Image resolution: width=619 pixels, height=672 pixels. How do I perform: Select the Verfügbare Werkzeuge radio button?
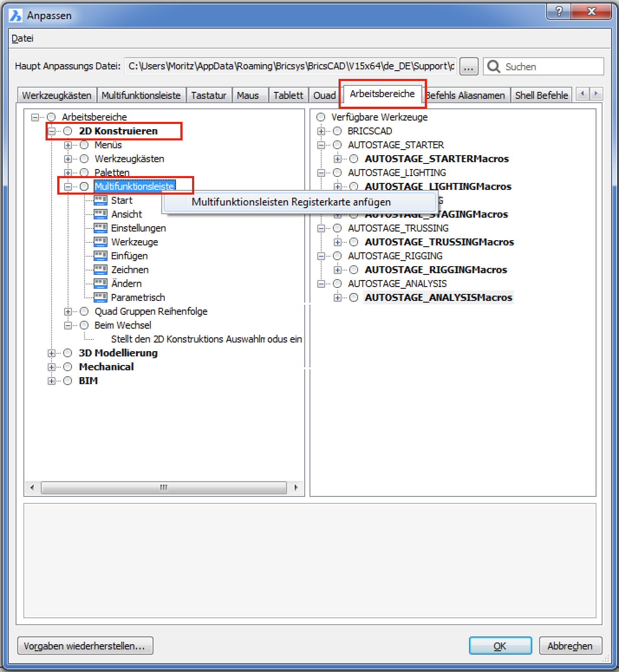(320, 117)
